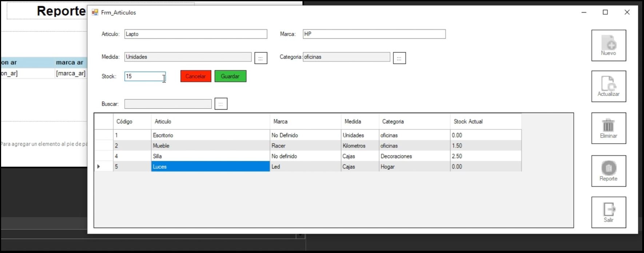Click the Salir exit icon
Screen dimensions: 644x253
point(608,210)
